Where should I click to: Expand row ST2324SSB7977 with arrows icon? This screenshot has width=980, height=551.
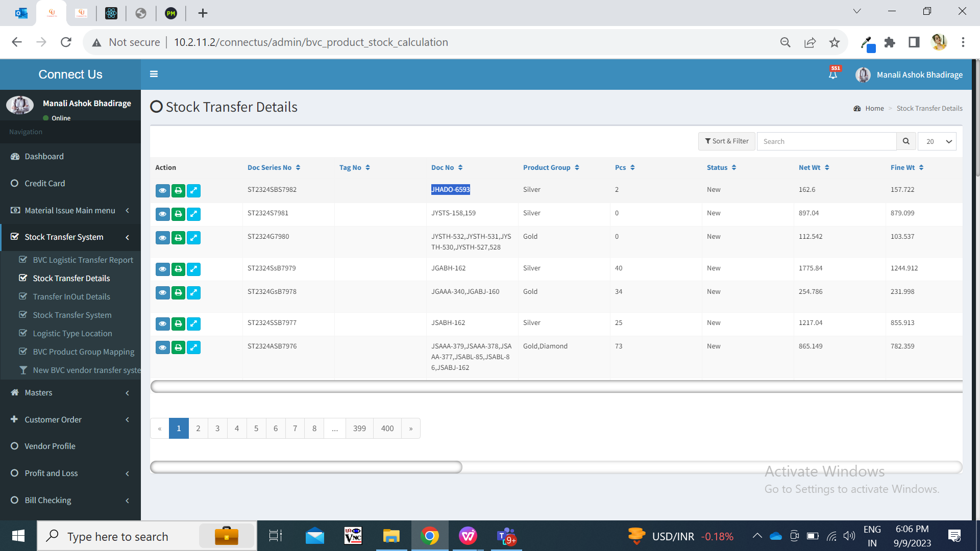(193, 324)
